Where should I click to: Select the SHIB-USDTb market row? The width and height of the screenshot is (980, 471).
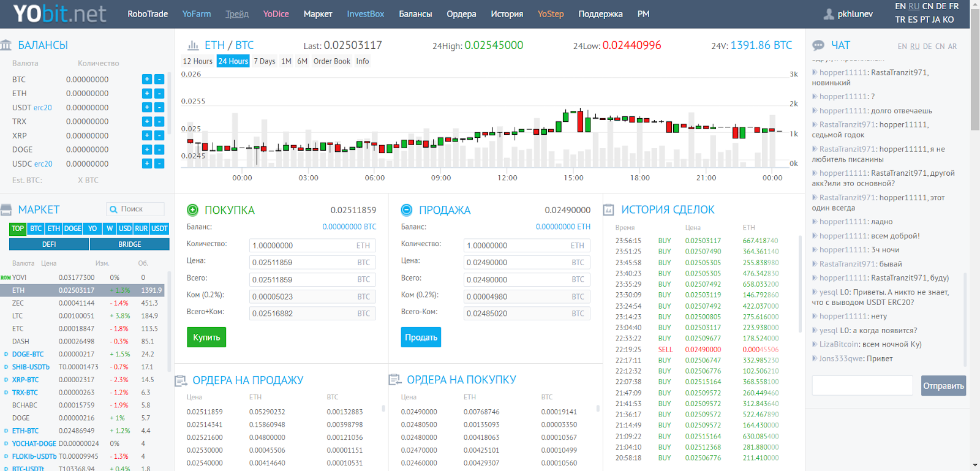click(x=83, y=367)
